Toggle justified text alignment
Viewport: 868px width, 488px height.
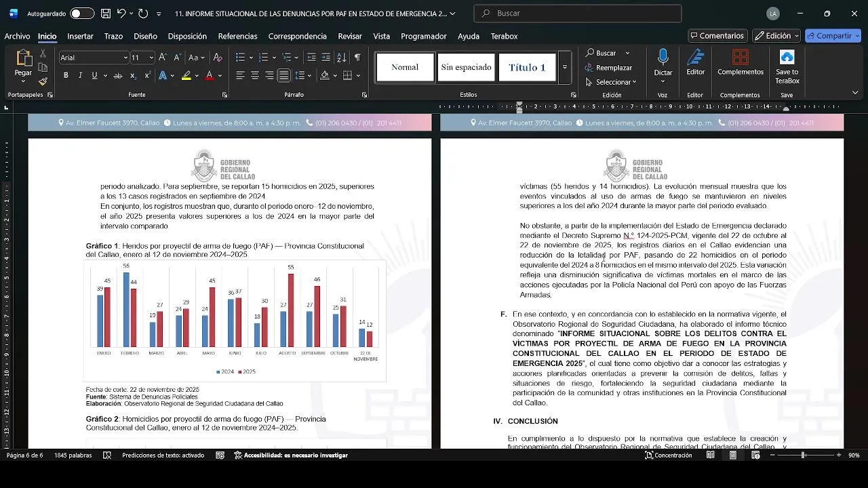(x=284, y=75)
